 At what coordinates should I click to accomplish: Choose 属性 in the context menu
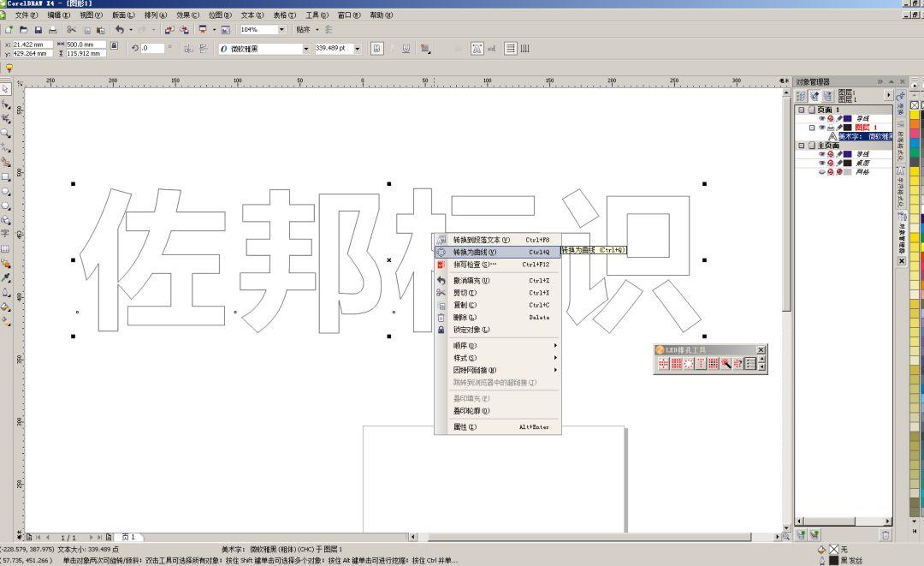point(498,427)
